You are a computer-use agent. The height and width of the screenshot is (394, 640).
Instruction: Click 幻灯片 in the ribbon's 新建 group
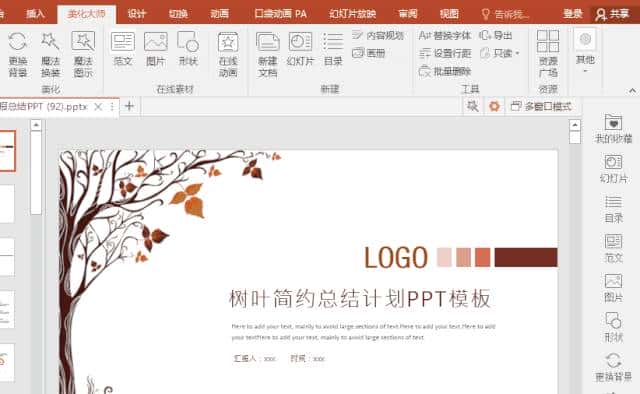click(x=300, y=49)
